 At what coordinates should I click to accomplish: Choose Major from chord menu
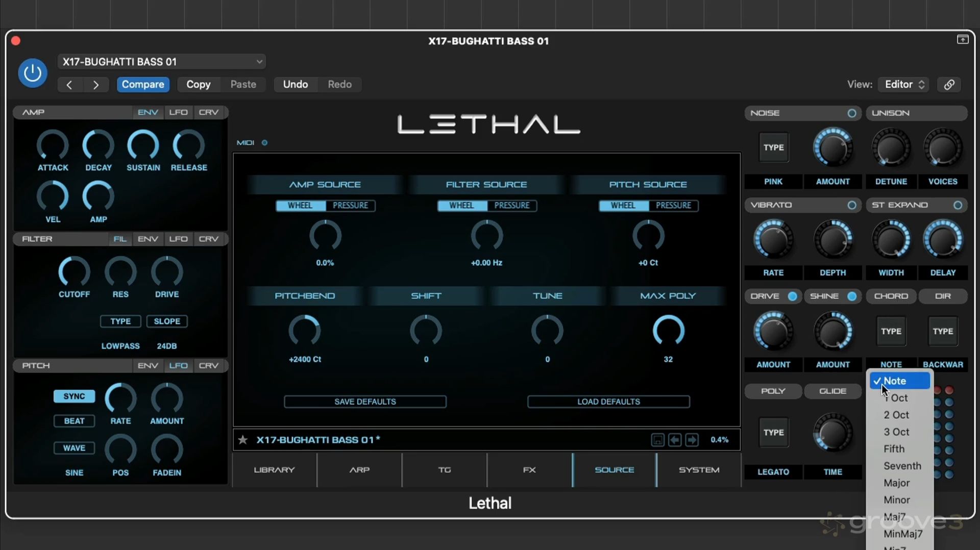tap(899, 483)
